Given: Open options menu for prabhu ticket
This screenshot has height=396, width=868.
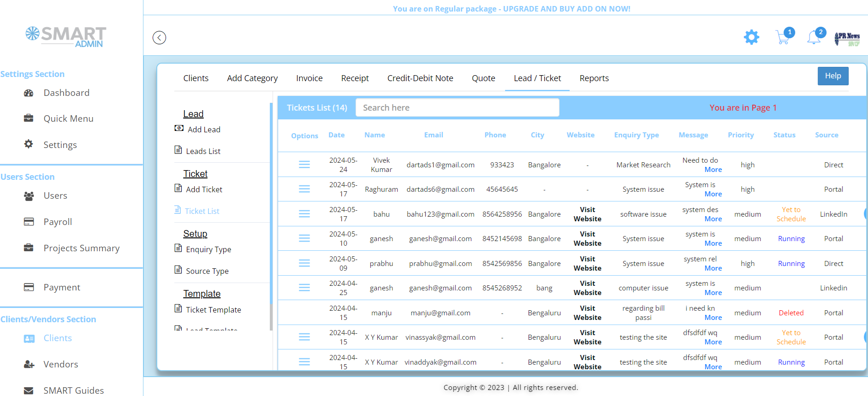Looking at the screenshot, I should click(304, 263).
